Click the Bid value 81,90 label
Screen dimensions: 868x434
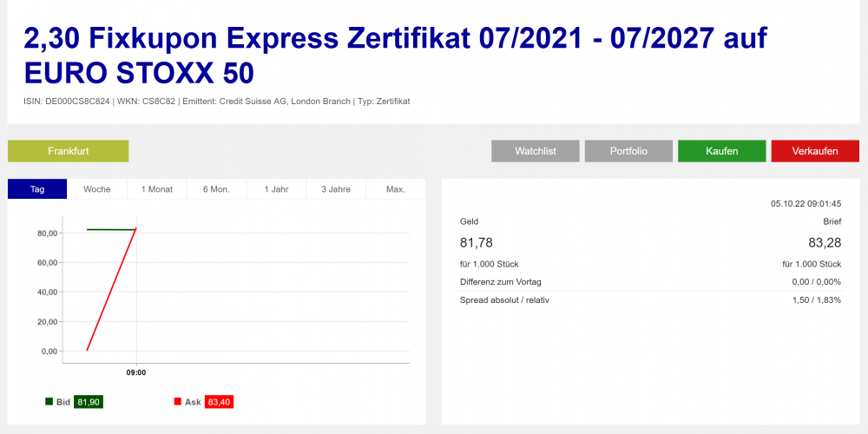coord(89,402)
